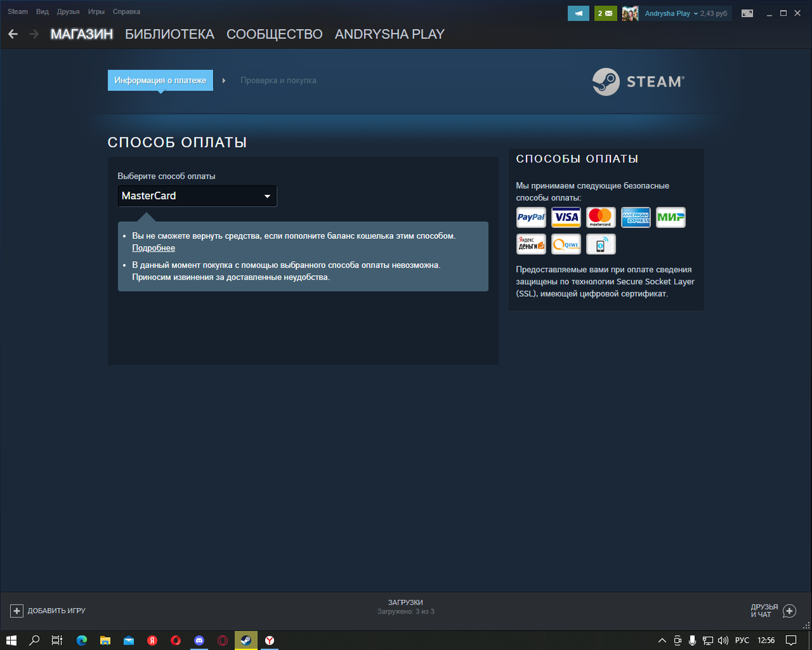Image resolution: width=812 pixels, height=650 pixels.
Task: Switch to the МАГАЗИН section
Action: (x=82, y=34)
